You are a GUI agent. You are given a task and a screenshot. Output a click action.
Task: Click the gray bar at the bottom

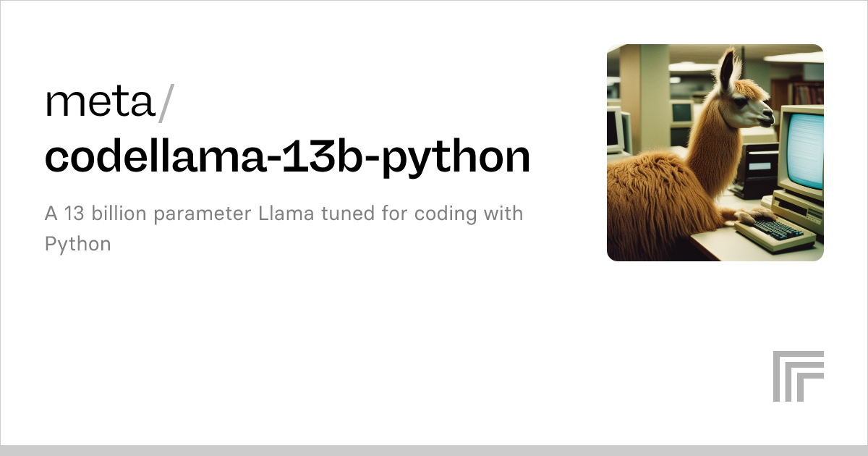pyautogui.click(x=434, y=450)
